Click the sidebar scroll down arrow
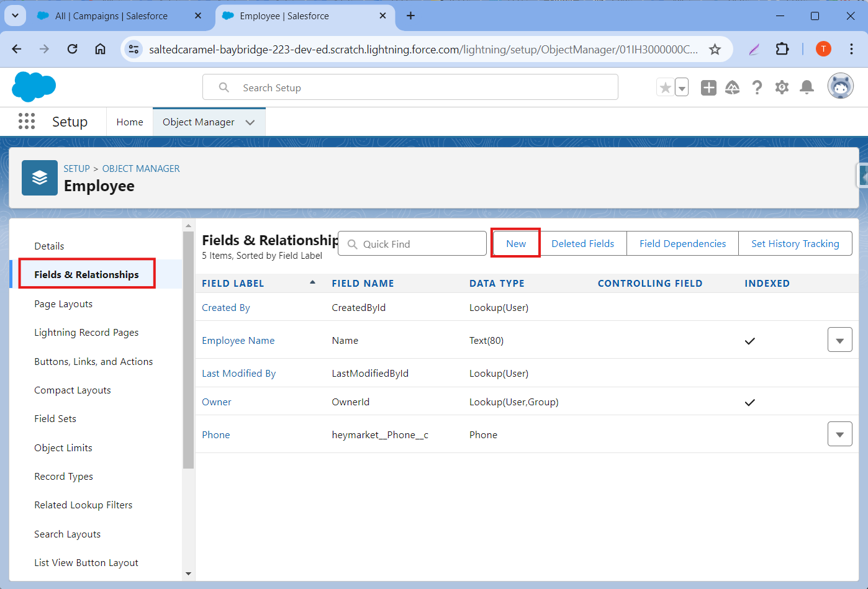The height and width of the screenshot is (589, 868). coord(189,574)
